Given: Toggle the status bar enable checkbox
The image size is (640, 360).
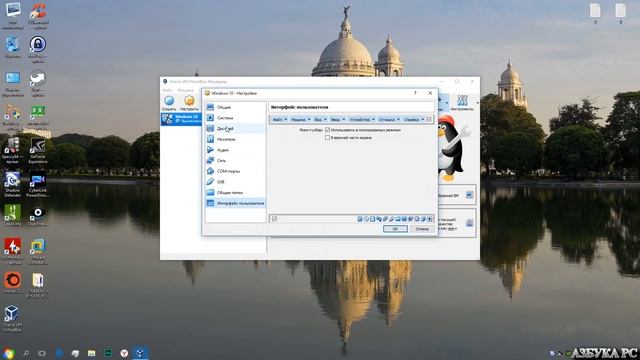Looking at the screenshot, I should (x=274, y=219).
